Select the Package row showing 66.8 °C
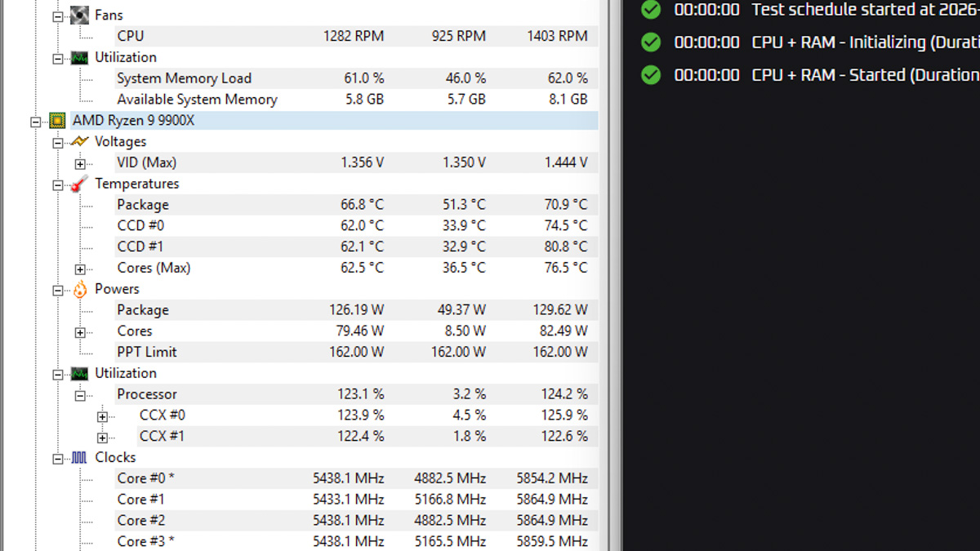980x551 pixels. click(356, 205)
